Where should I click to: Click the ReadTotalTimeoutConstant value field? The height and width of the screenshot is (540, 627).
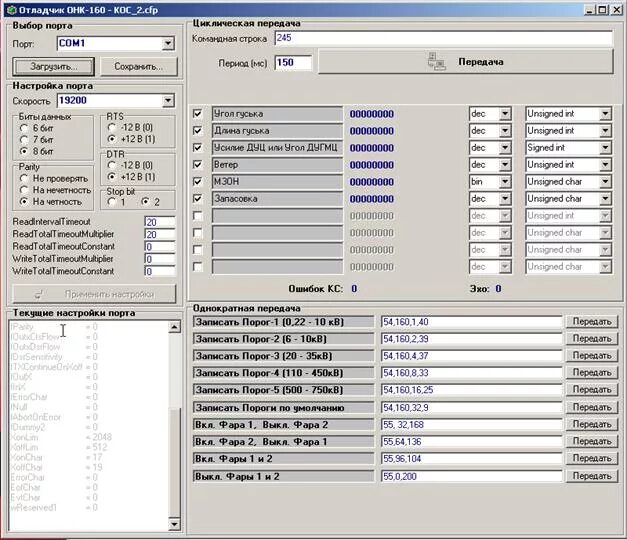[x=160, y=247]
